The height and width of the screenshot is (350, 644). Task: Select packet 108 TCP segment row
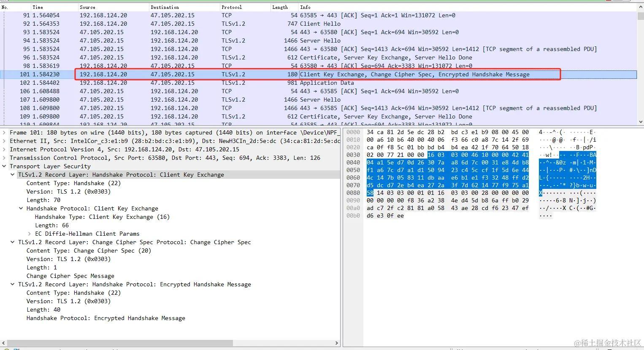pos(319,108)
